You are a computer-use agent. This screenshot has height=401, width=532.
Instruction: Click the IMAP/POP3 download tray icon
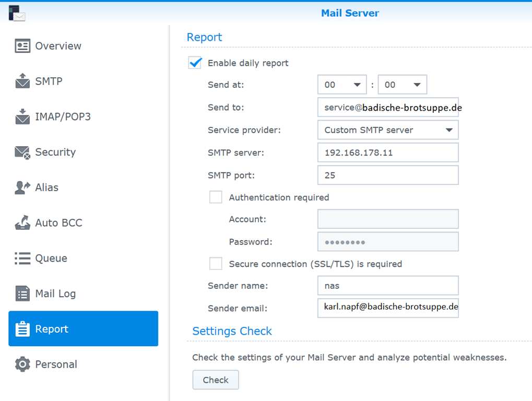(22, 116)
